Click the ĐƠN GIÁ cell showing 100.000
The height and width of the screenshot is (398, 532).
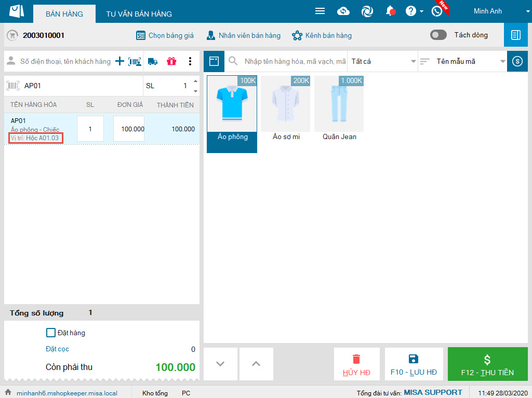click(129, 129)
